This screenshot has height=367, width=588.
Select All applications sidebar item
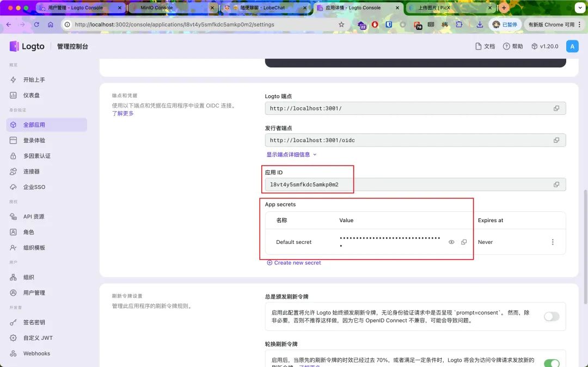point(46,125)
